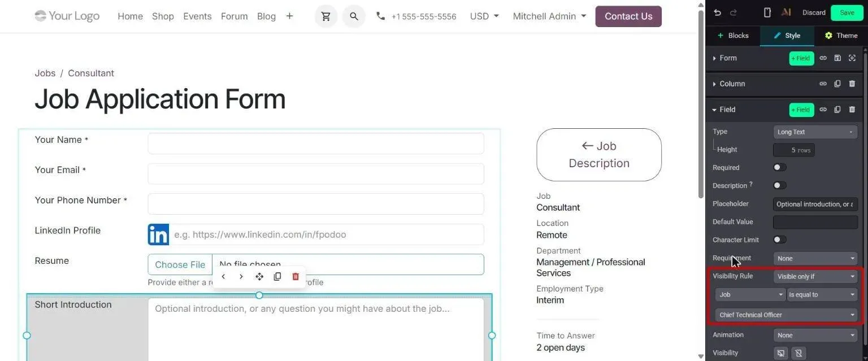Click the Discard button

pyautogui.click(x=814, y=12)
